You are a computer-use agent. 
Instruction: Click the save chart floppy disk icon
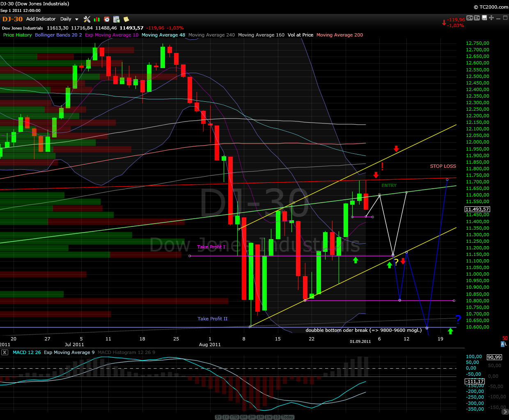click(484, 18)
